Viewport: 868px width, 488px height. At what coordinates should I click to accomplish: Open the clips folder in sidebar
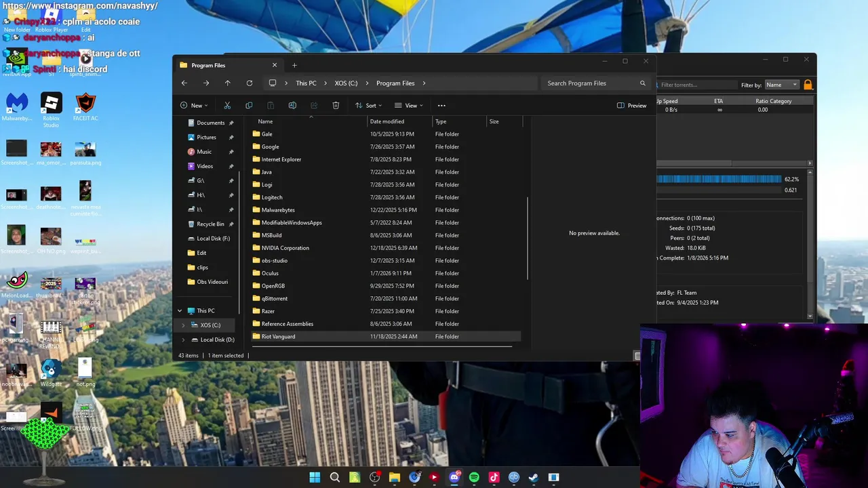(202, 267)
